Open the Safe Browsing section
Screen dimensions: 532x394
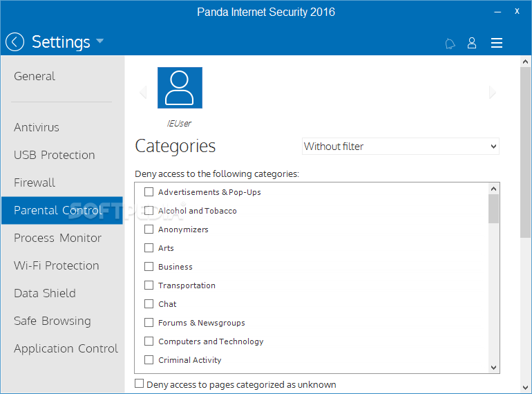(x=53, y=321)
